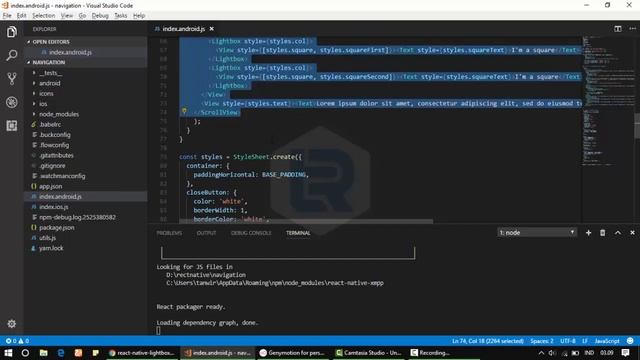Kill the terminal with trash icon
Viewport: 640px width, 360px height.
(602, 233)
